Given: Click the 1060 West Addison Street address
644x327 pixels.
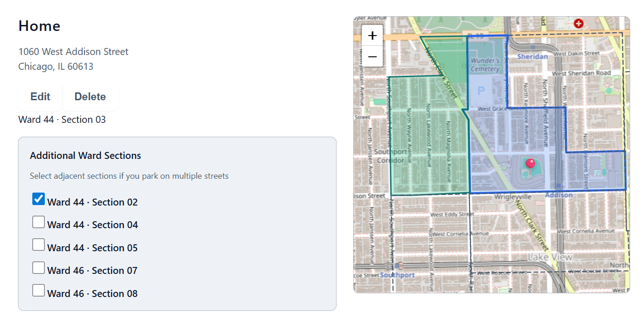Looking at the screenshot, I should tap(73, 51).
